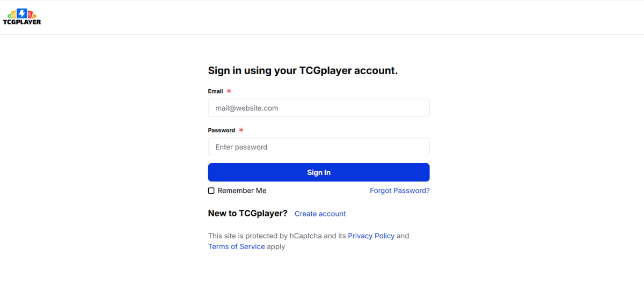Open the Privacy Policy link
Viewport: 644px width, 306px height.
[371, 236]
